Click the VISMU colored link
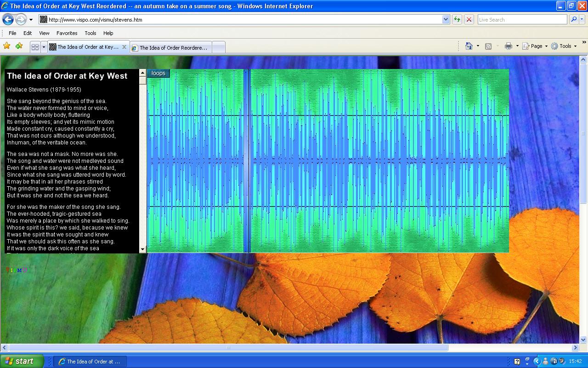Screen dimensions: 588x368 [17, 270]
